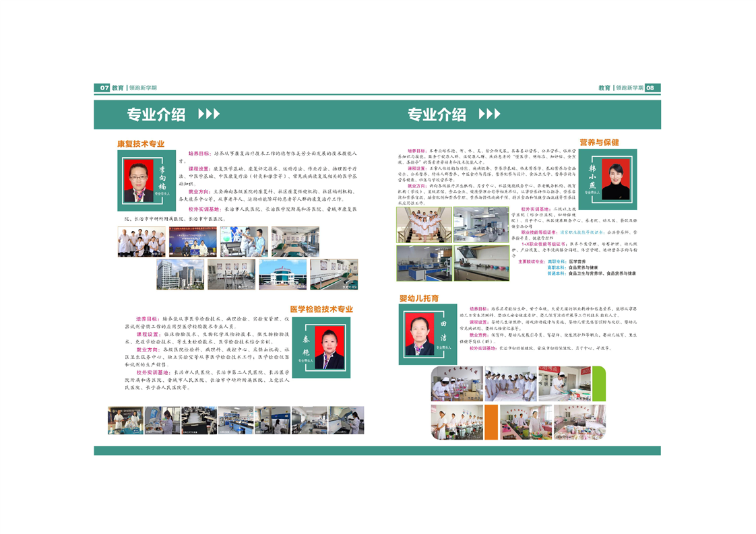
Task: Open the range hood kitchen counter photo
Action: [481, 263]
